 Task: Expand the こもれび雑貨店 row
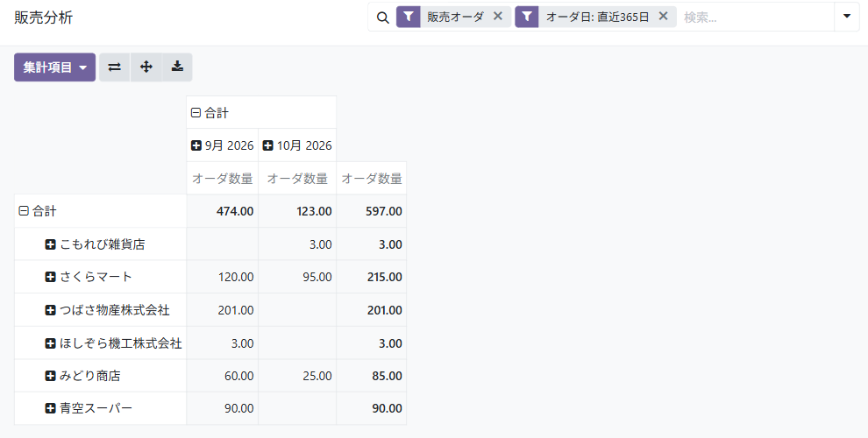pos(100,244)
